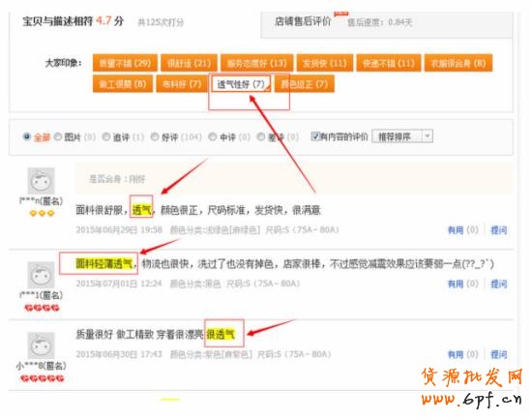Image resolution: width=532 pixels, height=420 pixels.
Task: Click first reviewer's avatar icon
Action: [x=41, y=181]
